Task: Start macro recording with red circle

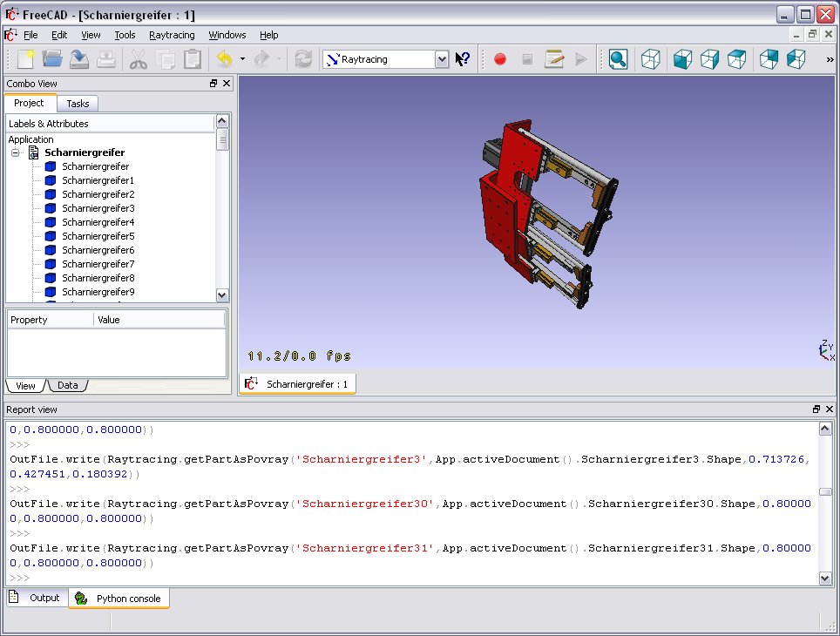Action: tap(500, 59)
